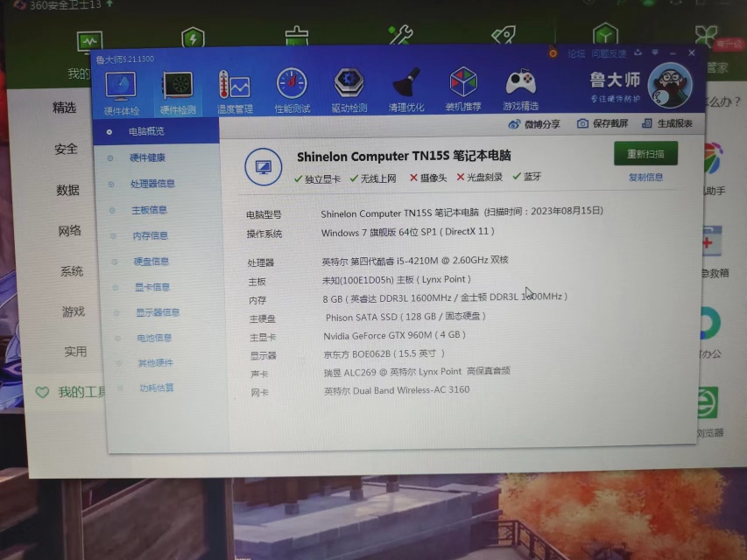
Task: Select 网络 in 360 window sidebar
Action: (x=69, y=231)
